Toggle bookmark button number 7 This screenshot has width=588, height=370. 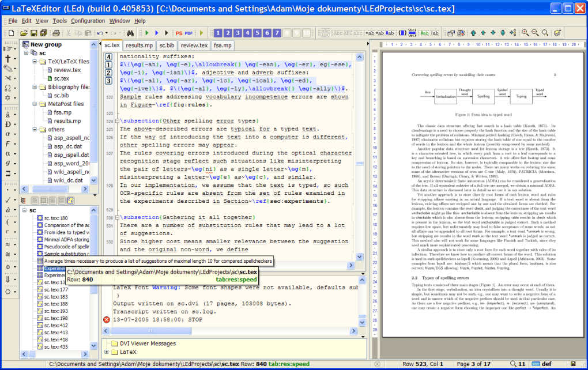pyautogui.click(x=277, y=33)
